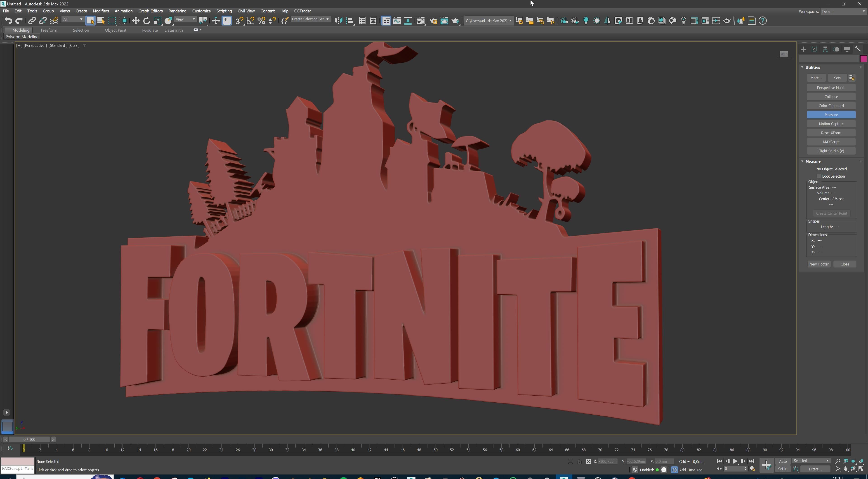The height and width of the screenshot is (479, 868).
Task: Open the key filter Selected dropdown
Action: tap(811, 461)
